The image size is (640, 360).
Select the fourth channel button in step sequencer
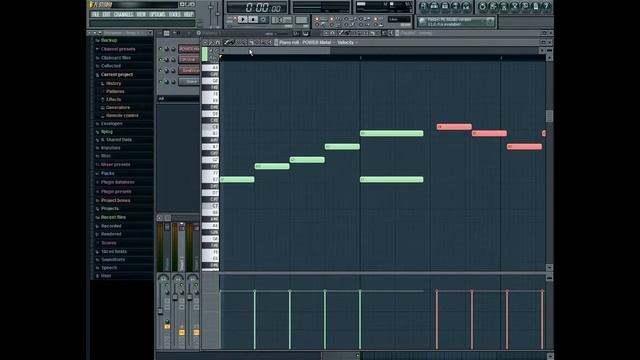click(x=189, y=82)
